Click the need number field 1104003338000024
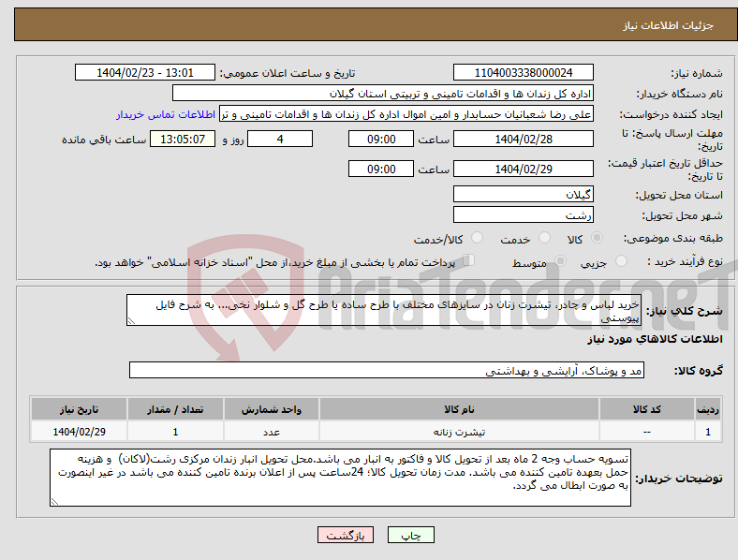Viewport: 738px width, 560px height. pos(524,72)
